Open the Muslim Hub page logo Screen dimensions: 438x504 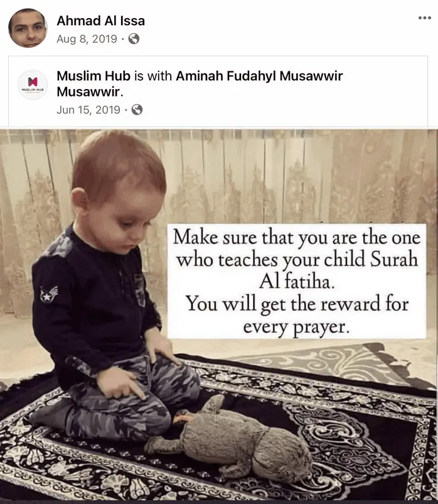33,85
